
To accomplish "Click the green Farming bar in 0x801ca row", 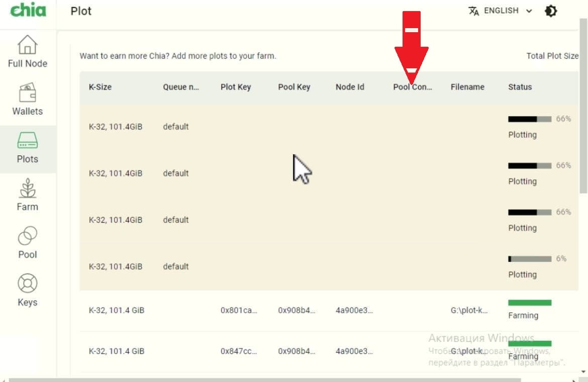I will pyautogui.click(x=530, y=303).
